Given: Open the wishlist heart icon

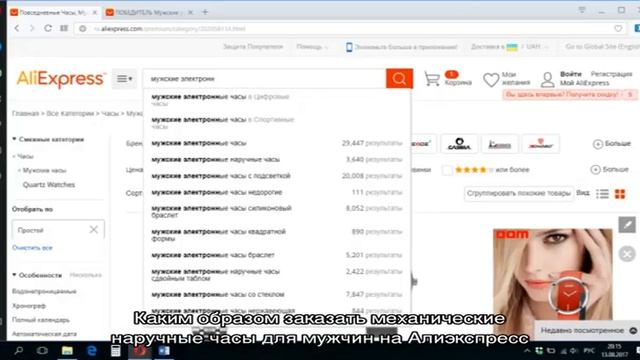Looking at the screenshot, I should [x=491, y=80].
